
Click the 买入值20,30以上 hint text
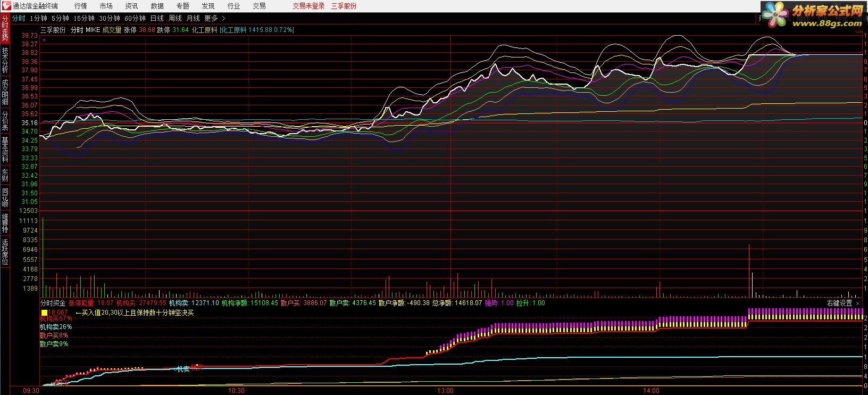(x=135, y=312)
